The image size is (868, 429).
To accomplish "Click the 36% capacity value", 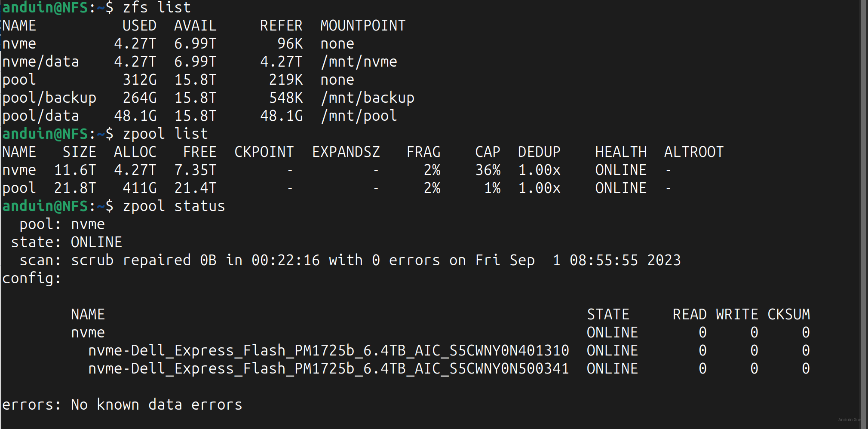I will click(488, 170).
